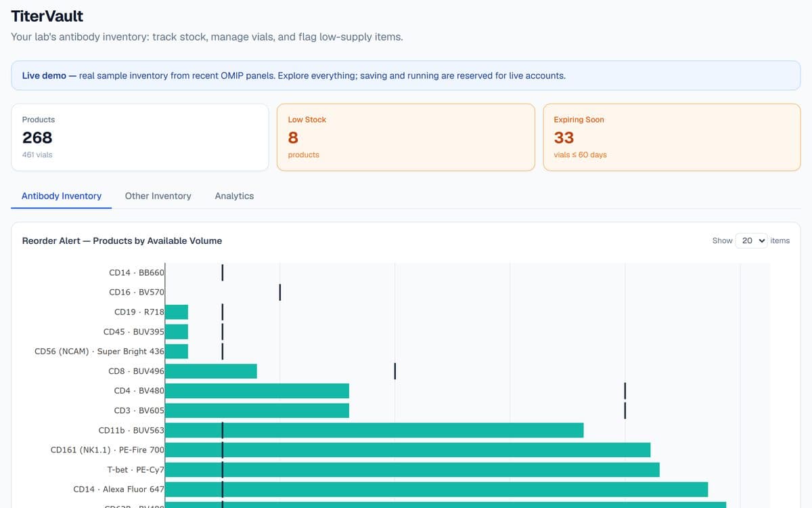Click the vials ≤ 60 days text
Screen dimensions: 812x508
point(580,154)
